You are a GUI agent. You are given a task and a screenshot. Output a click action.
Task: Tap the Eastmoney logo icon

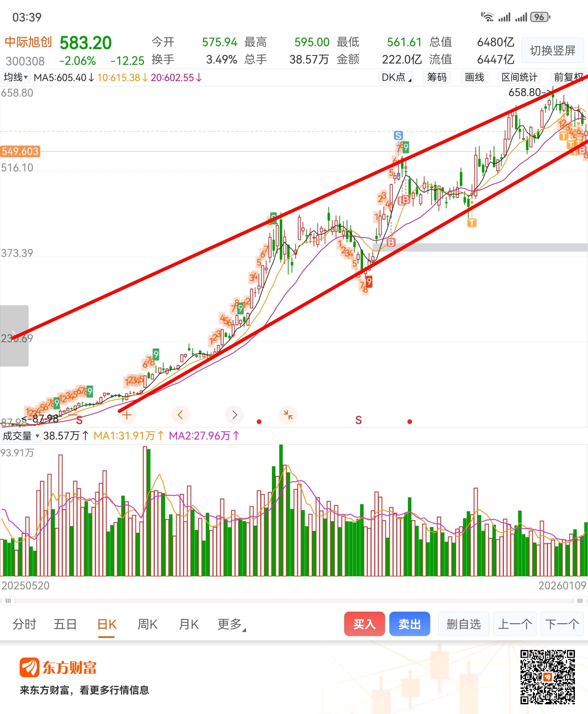[x=29, y=667]
